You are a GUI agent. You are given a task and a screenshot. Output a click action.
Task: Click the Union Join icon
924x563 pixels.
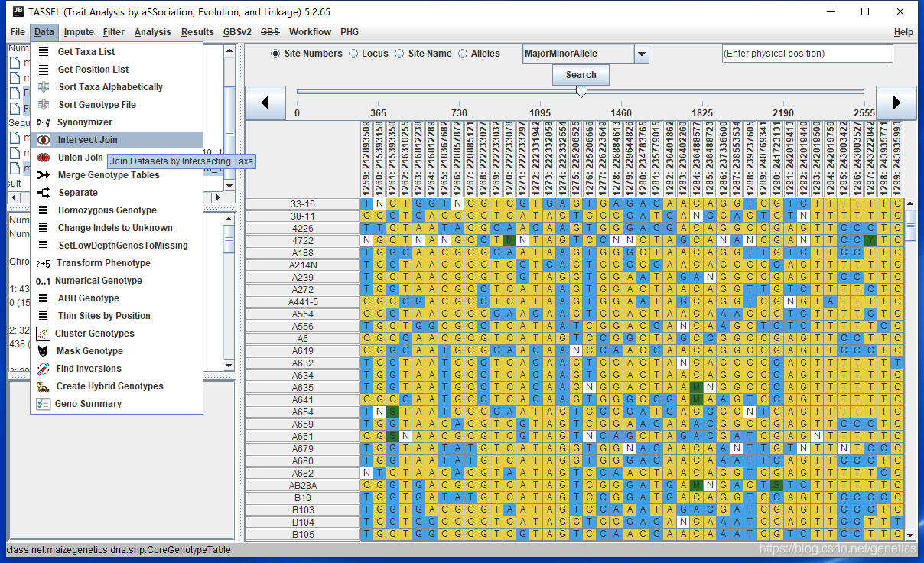click(44, 158)
